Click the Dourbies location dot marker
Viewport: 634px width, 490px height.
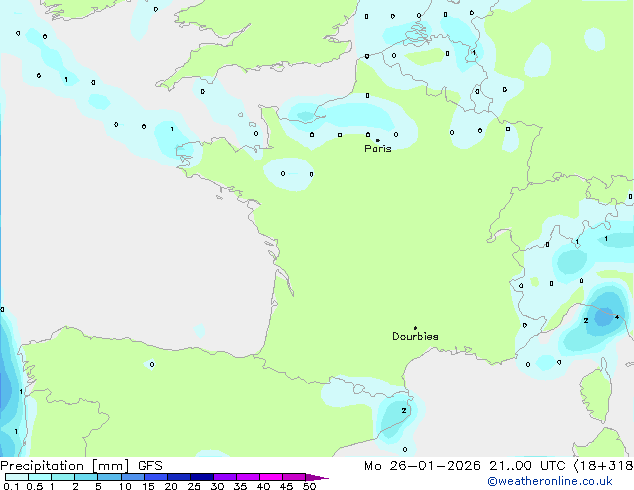(415, 328)
